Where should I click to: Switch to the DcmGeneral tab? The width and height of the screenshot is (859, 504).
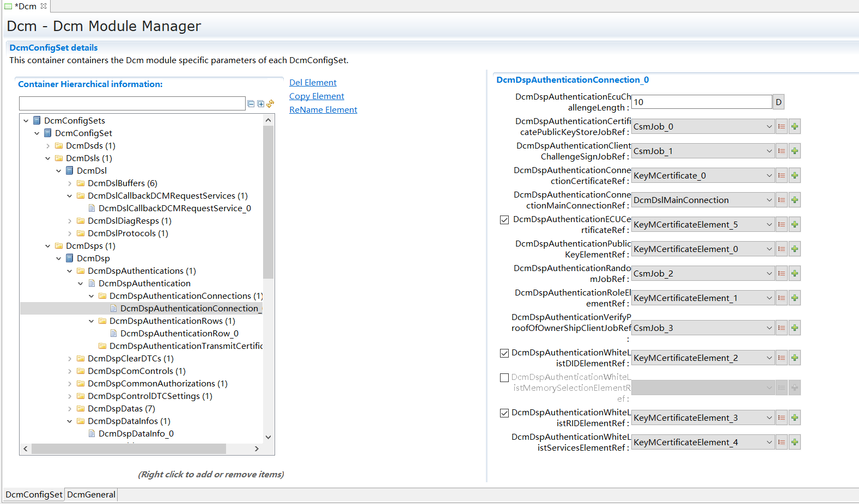[x=91, y=494]
